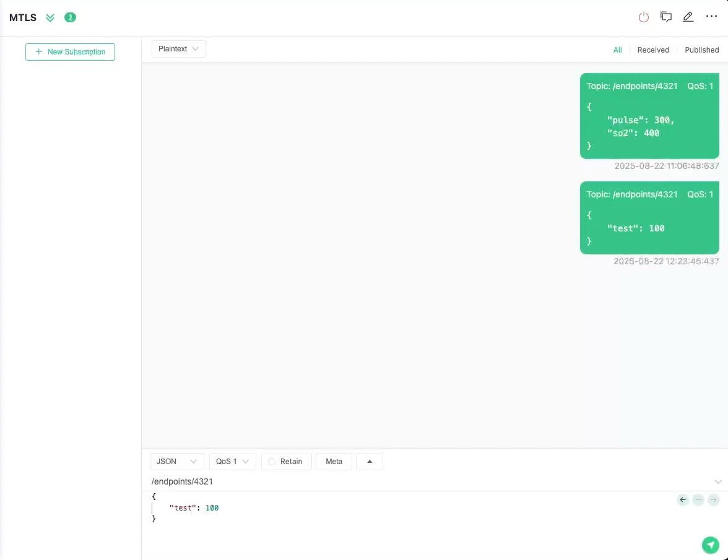This screenshot has height=560, width=728.
Task: Collapse the publish panel with the up arrow
Action: click(370, 461)
